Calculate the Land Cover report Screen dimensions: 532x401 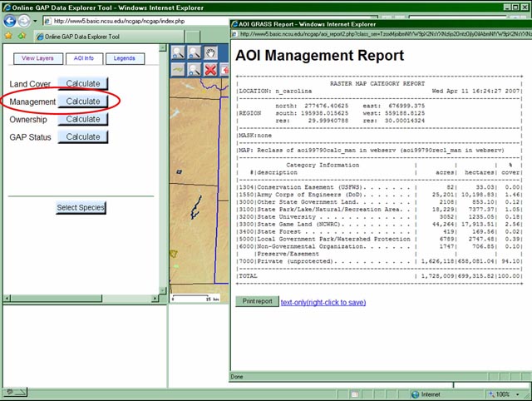83,83
